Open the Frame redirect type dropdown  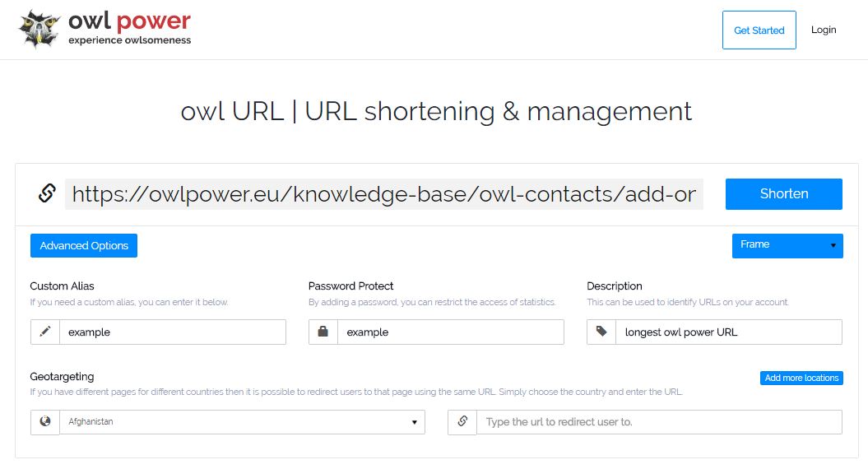click(787, 245)
